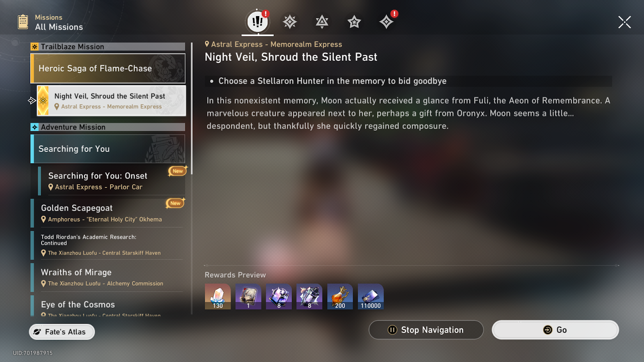Screen dimensions: 644x362
Task: View the 110000 credits reward item
Action: 371,296
